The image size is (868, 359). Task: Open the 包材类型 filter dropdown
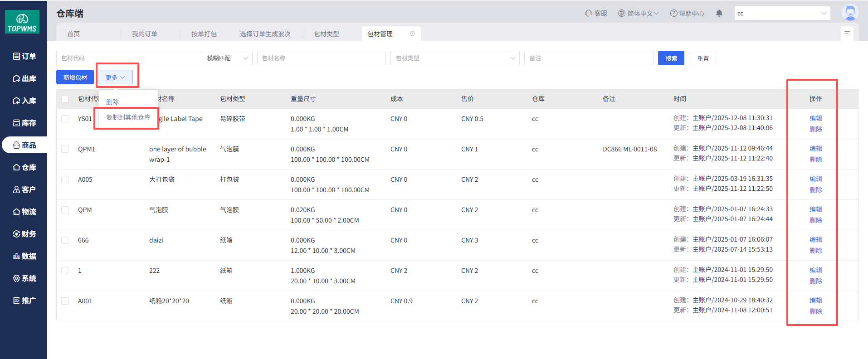pos(454,58)
